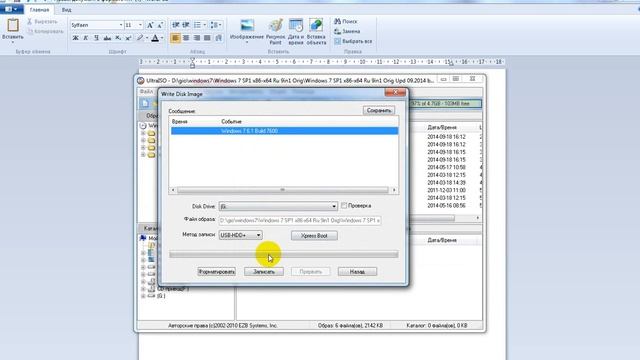Screen dimensions: 640x360
Task: Click the new file icon in UltraISO toolbar
Action: tap(145, 103)
